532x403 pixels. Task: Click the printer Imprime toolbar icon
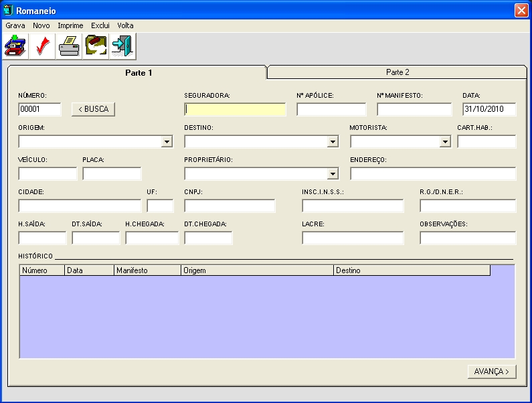point(69,47)
